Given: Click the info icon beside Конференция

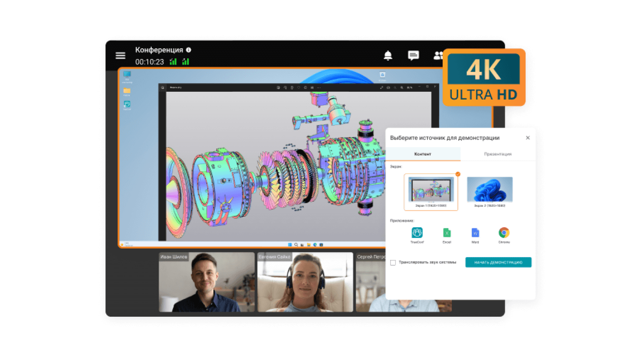Looking at the screenshot, I should [x=188, y=50].
